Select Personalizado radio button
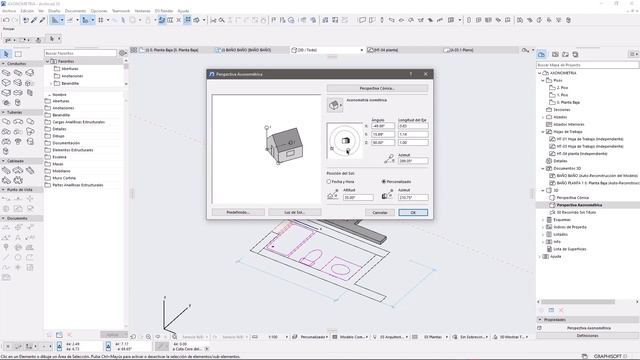 click(x=384, y=182)
